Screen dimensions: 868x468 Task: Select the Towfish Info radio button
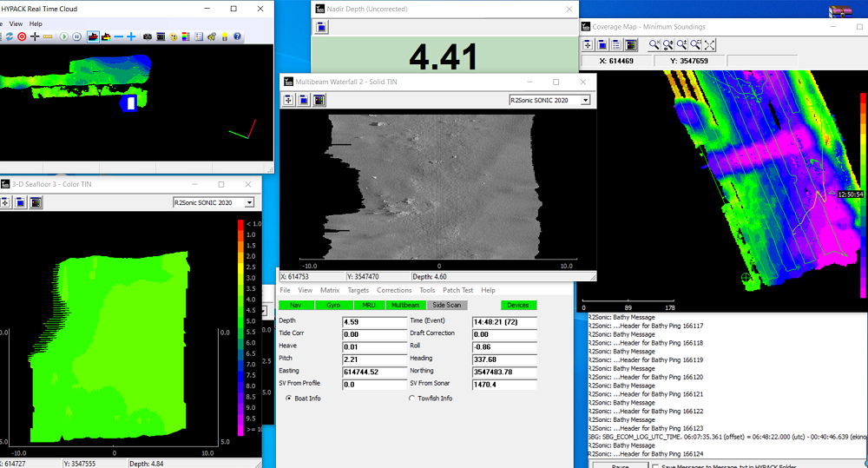[411, 399]
